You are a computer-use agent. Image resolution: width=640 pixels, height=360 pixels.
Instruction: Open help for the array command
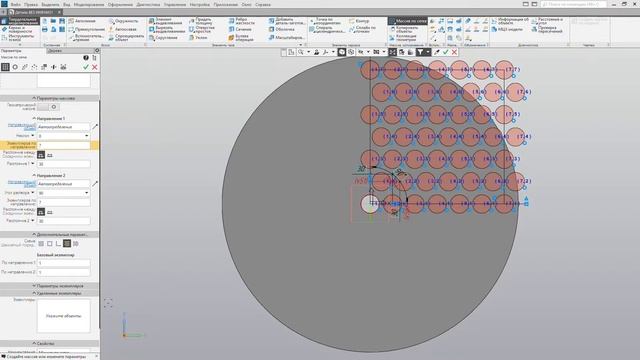click(86, 58)
